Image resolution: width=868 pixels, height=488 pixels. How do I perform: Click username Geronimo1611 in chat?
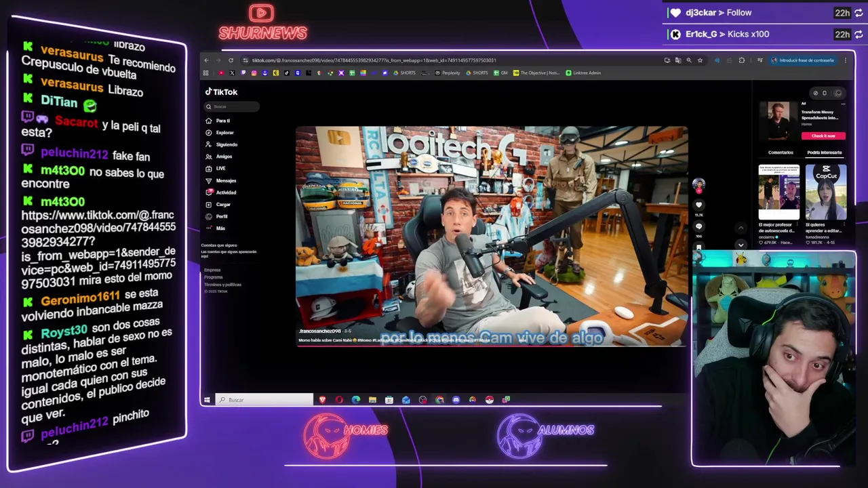(80, 298)
